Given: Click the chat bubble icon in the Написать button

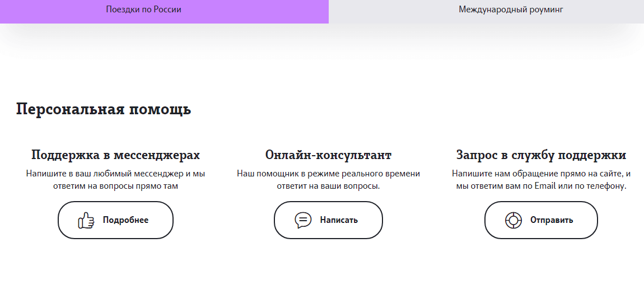Looking at the screenshot, I should 303,221.
